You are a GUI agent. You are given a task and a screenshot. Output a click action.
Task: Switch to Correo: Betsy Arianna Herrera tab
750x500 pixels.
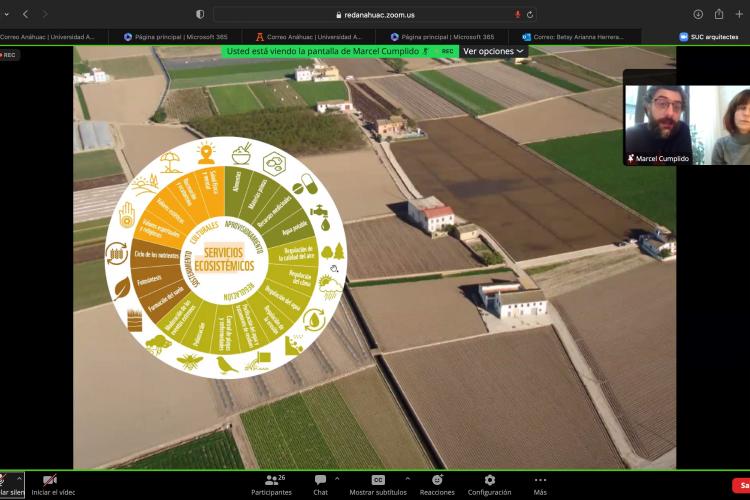point(574,37)
